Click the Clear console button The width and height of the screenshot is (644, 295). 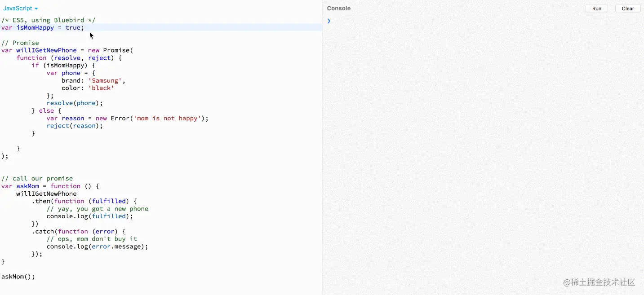click(628, 9)
